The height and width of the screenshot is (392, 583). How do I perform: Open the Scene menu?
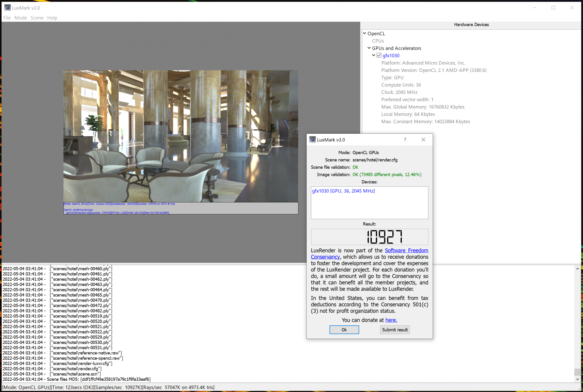(x=37, y=18)
